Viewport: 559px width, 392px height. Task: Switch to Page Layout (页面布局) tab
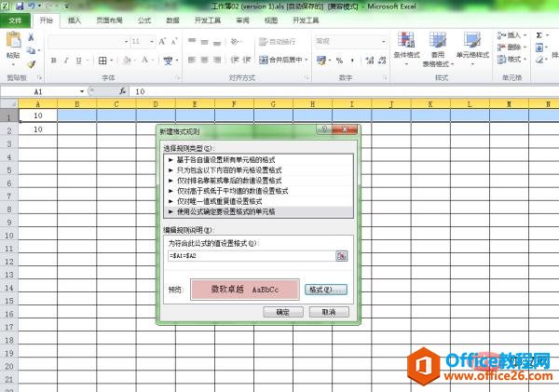[109, 20]
